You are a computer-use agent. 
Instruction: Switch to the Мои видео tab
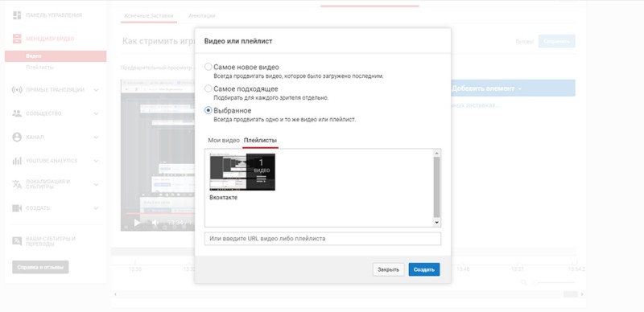pyautogui.click(x=224, y=141)
